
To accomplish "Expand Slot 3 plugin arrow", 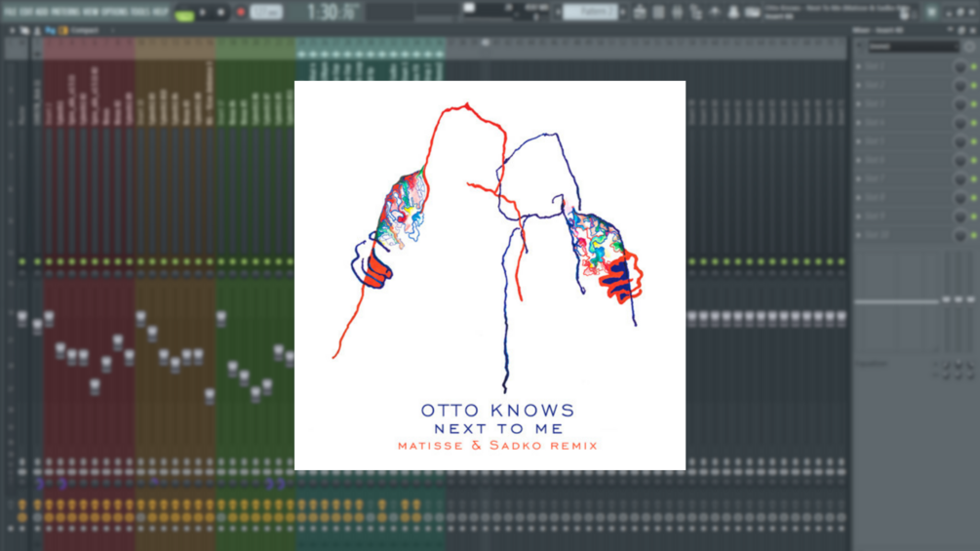I will point(859,103).
